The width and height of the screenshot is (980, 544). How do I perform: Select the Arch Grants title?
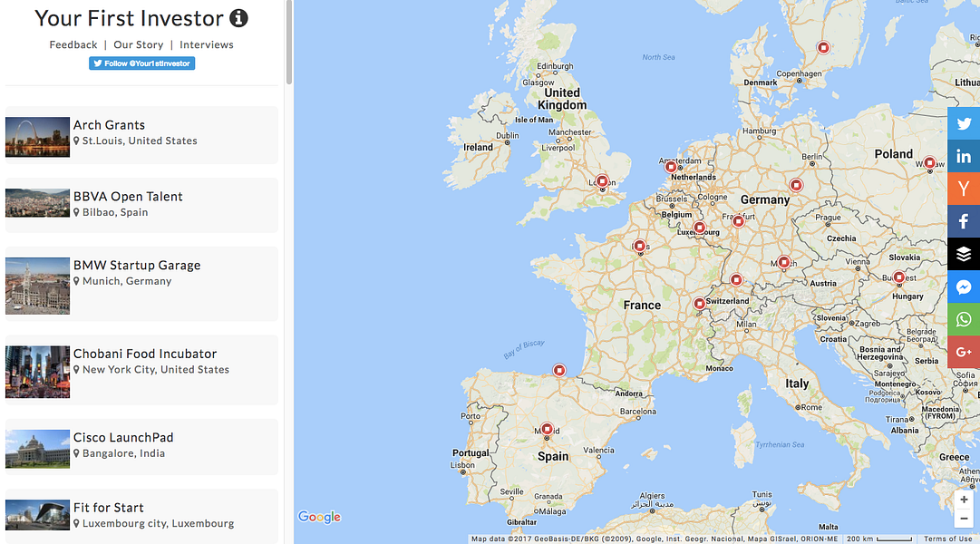pyautogui.click(x=109, y=125)
